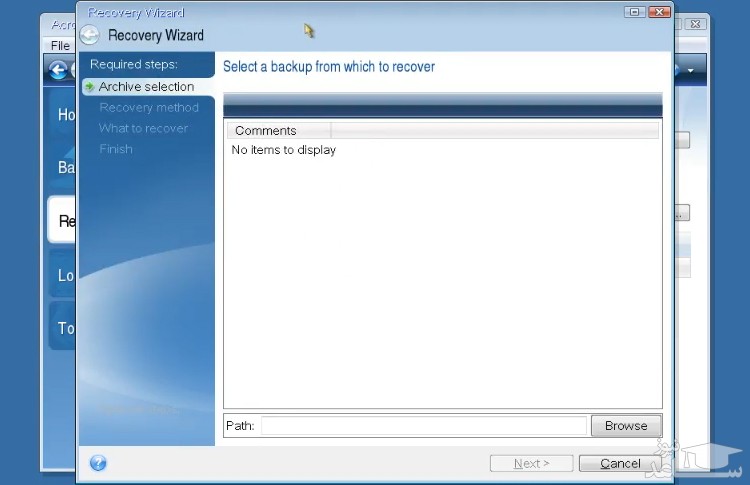Jump to the Finish step
This screenshot has height=485, width=750.
[x=116, y=149]
